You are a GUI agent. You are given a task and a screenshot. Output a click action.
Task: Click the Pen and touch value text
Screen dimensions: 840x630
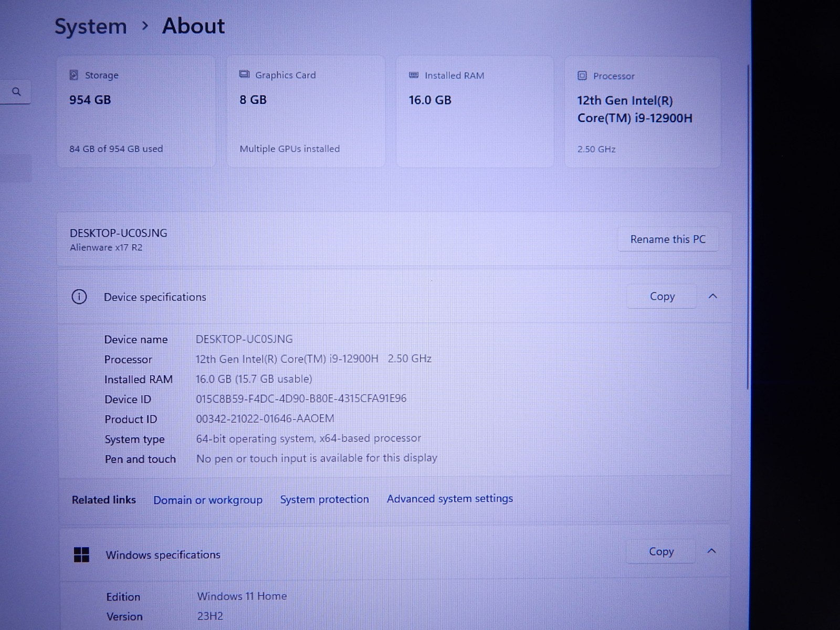click(317, 458)
